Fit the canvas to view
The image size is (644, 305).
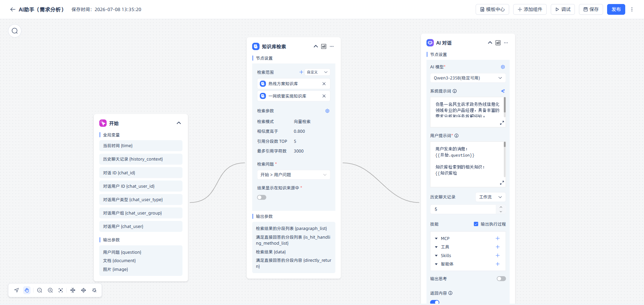(x=61, y=290)
